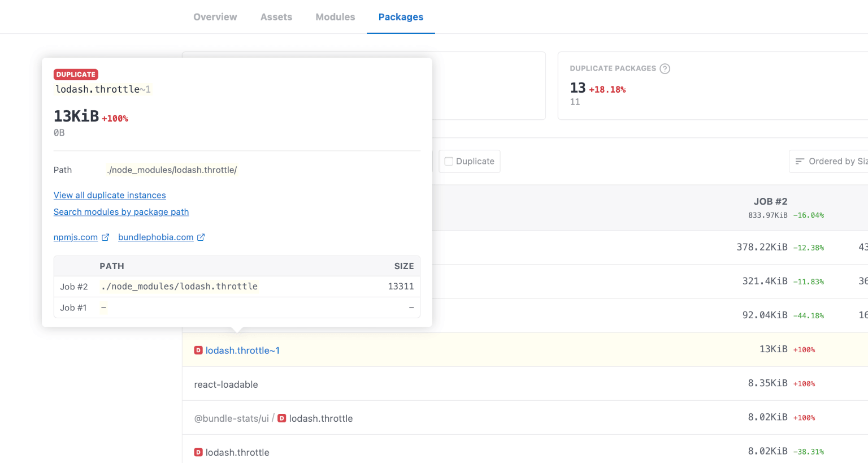Image resolution: width=868 pixels, height=463 pixels.
Task: Go to the Modules tab
Action: pos(335,17)
